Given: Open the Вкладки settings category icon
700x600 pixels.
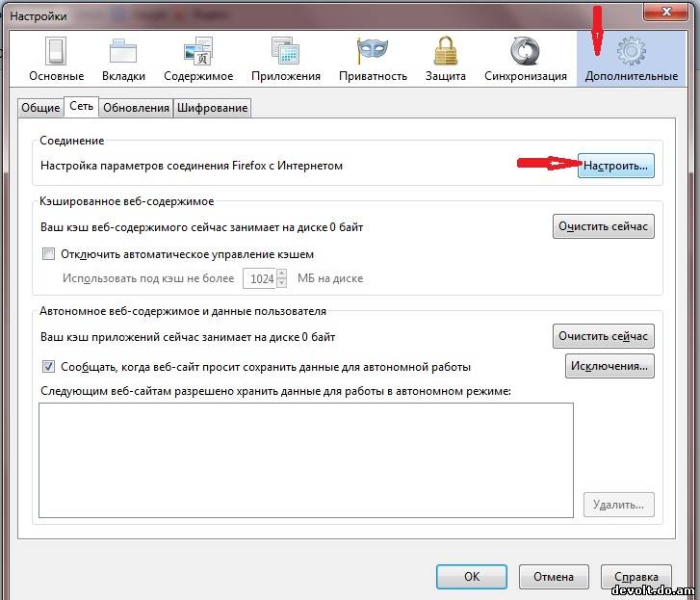Looking at the screenshot, I should [123, 51].
